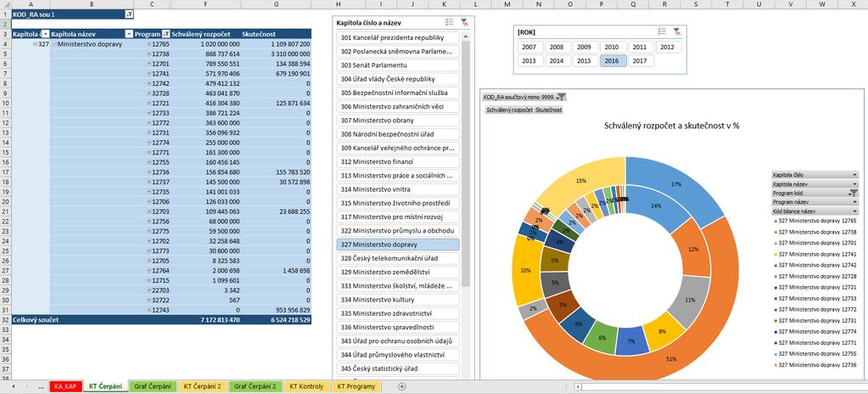Click the legend swatch for 327 Ministerstvo dopravy 12738
The height and width of the screenshot is (394, 868).
775,232
